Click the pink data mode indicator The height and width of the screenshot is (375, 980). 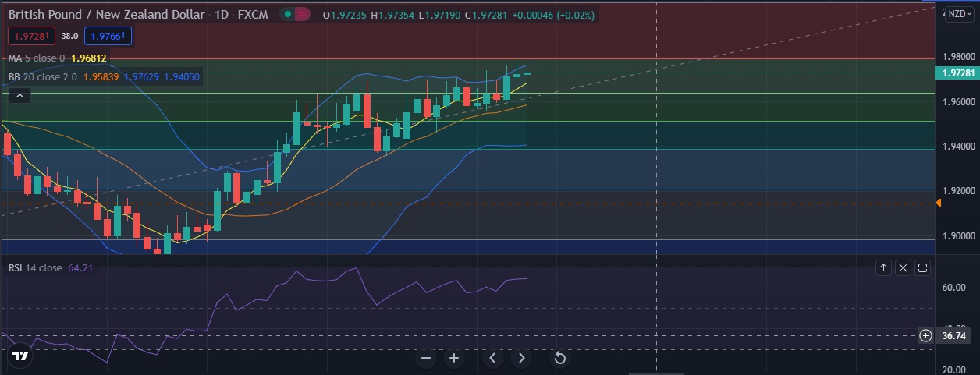point(303,15)
